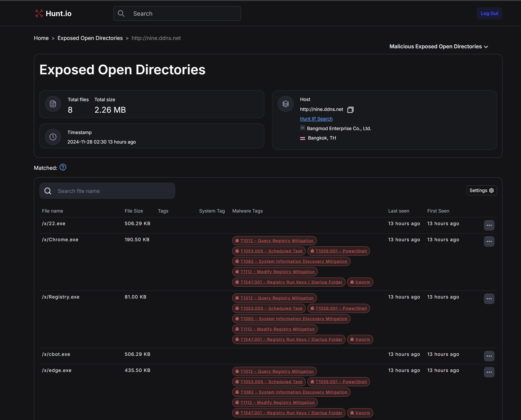Open Exposed Open Directories breadcrumb link
Viewport: 521px width, 420px height.
[90, 38]
